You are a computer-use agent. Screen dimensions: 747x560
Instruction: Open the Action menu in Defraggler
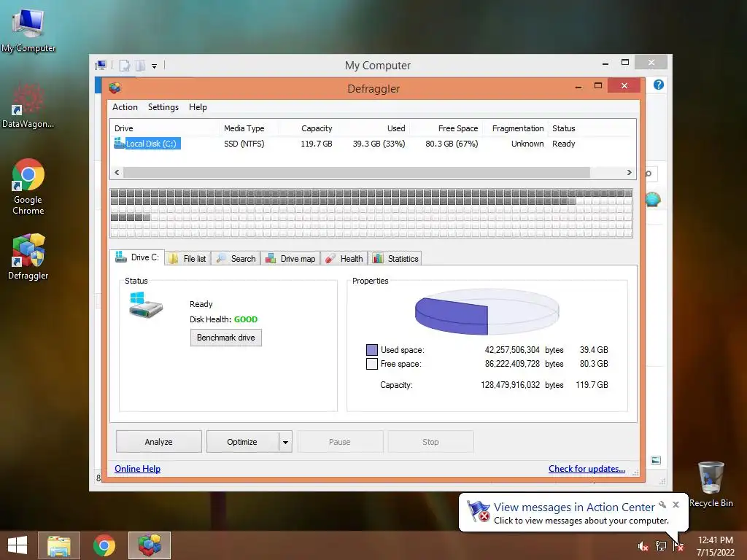(x=125, y=107)
